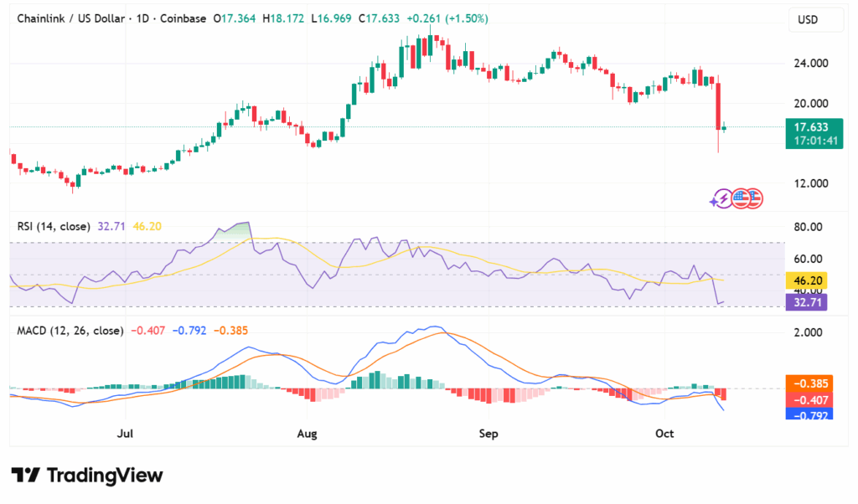Click the large red candle in October
858x504 pixels.
coord(718,105)
